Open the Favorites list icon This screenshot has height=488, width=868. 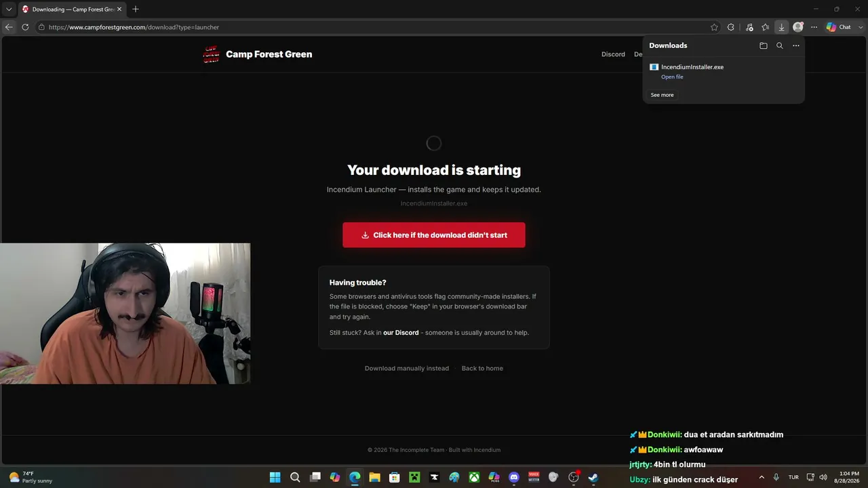click(x=766, y=27)
